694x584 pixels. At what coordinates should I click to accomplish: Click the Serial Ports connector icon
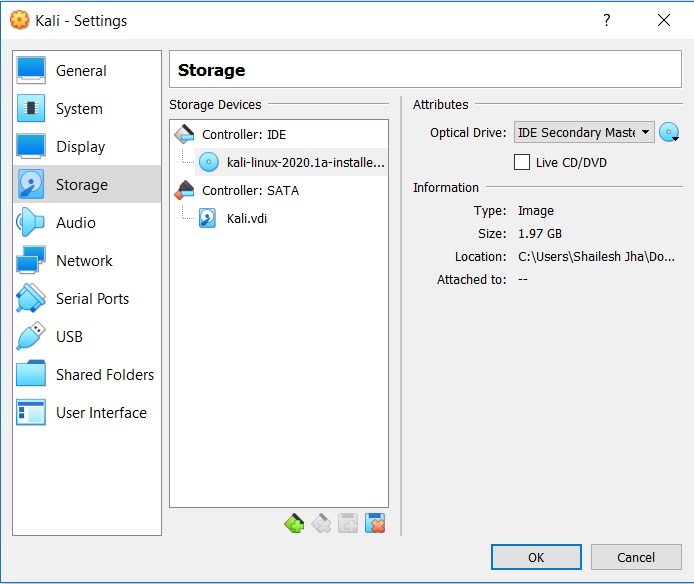pos(31,298)
